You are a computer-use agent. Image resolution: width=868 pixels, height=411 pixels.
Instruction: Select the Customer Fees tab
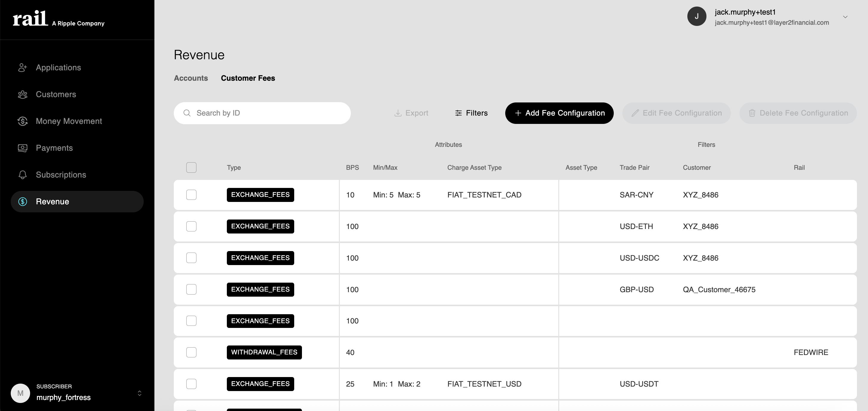pos(248,78)
